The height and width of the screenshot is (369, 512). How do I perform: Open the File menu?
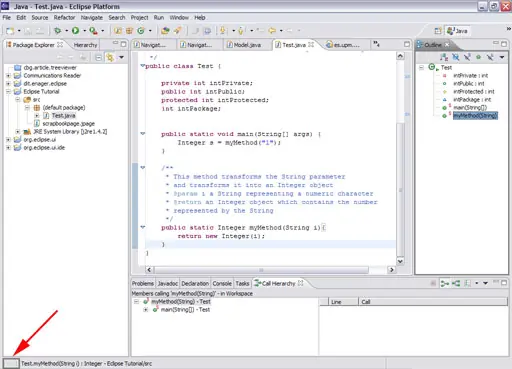point(6,18)
